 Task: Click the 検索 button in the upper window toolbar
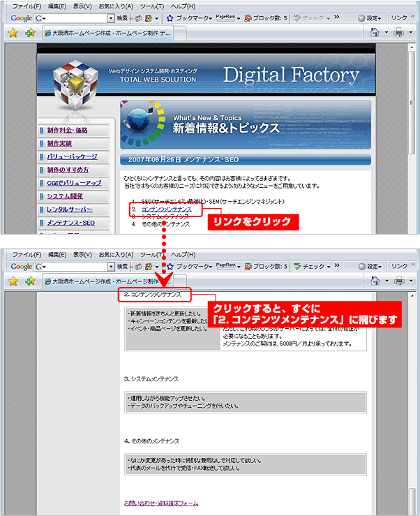pos(122,18)
